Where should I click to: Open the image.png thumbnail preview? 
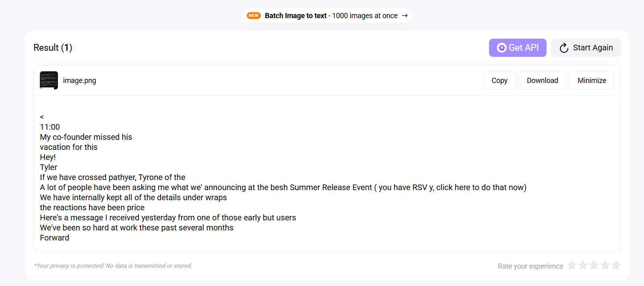pyautogui.click(x=49, y=80)
